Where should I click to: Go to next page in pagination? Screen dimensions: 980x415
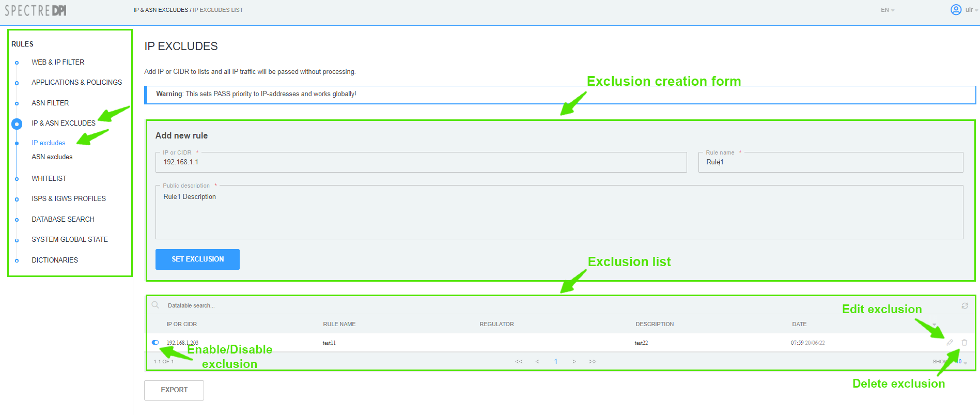tap(574, 362)
